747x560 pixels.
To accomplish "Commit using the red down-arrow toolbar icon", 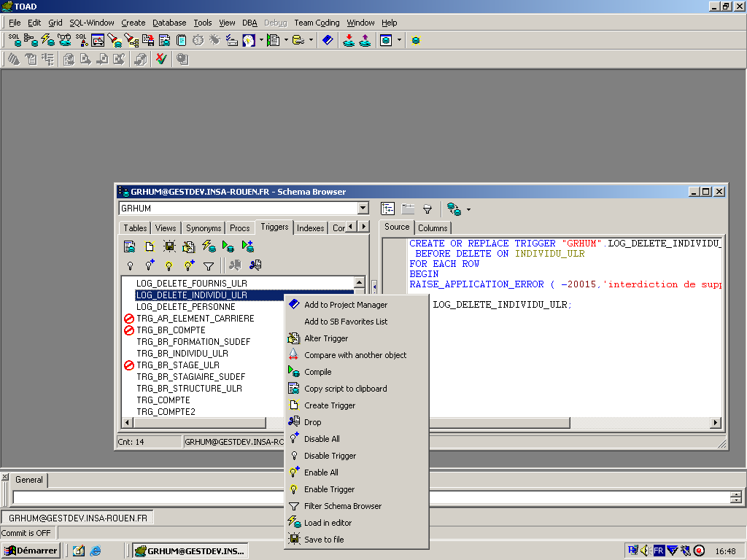I will tap(349, 41).
